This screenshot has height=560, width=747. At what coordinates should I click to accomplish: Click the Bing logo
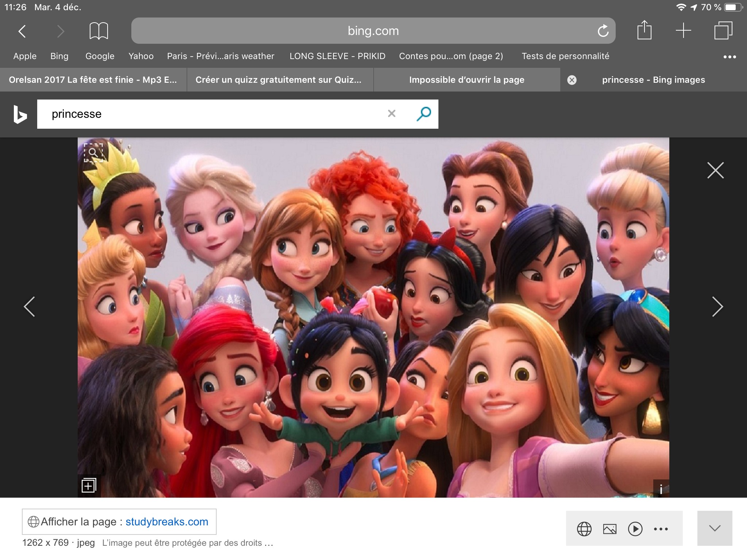coord(20,114)
